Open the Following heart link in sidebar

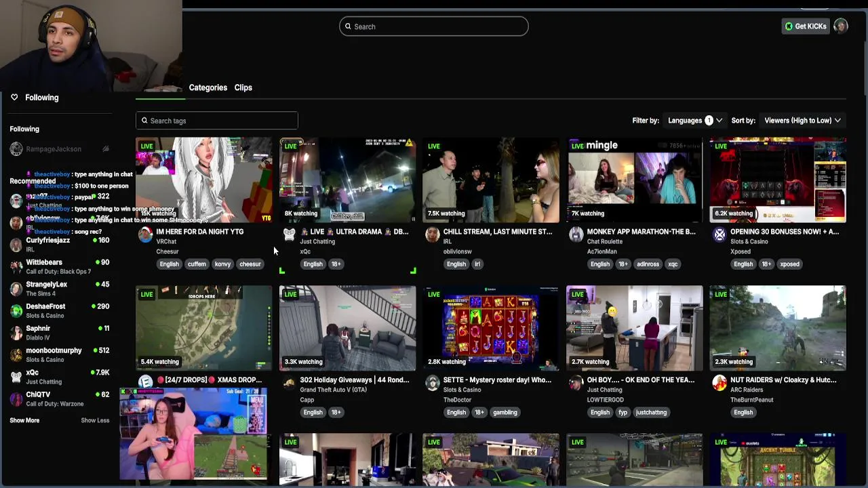click(x=34, y=98)
